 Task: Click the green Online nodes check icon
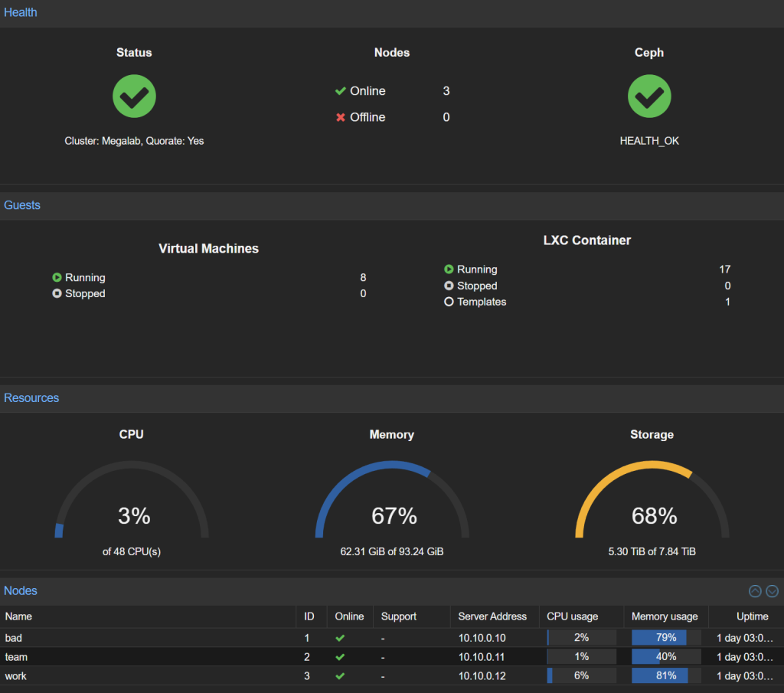click(341, 91)
